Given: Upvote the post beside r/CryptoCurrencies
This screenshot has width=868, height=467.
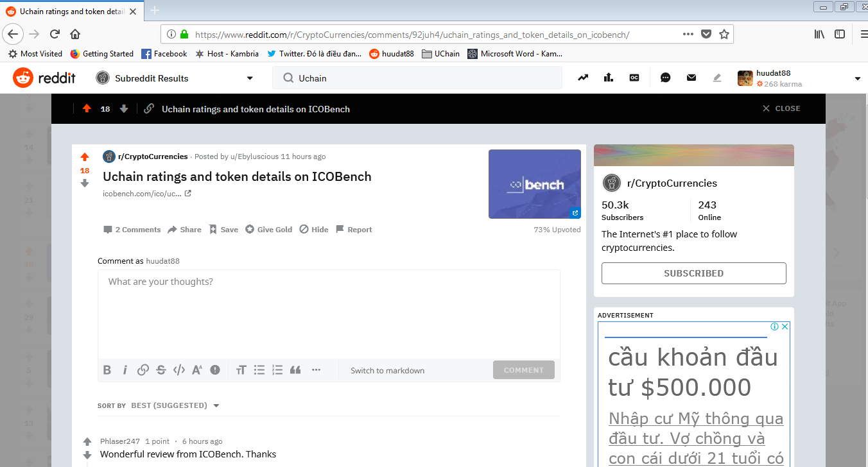Looking at the screenshot, I should click(x=85, y=157).
